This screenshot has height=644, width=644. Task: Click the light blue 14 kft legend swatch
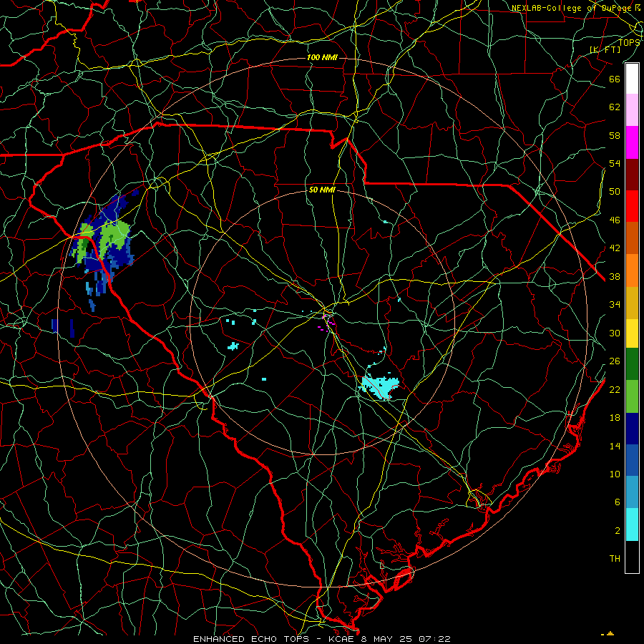click(x=632, y=492)
